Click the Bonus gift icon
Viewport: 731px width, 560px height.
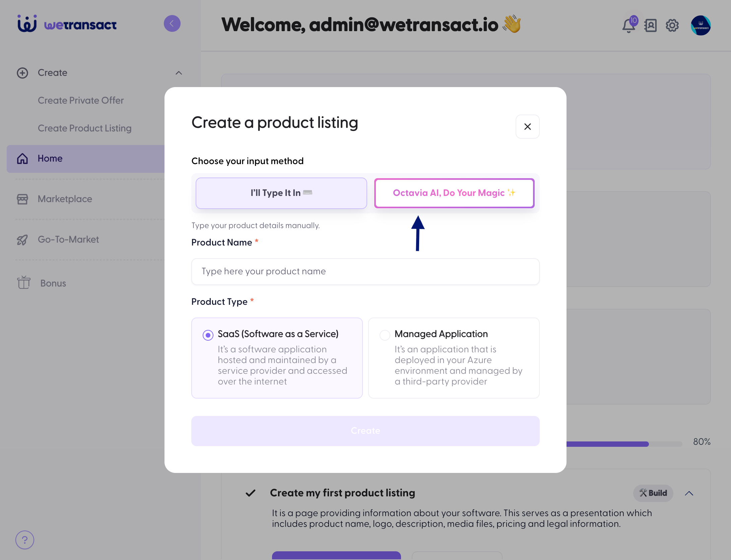pyautogui.click(x=24, y=282)
